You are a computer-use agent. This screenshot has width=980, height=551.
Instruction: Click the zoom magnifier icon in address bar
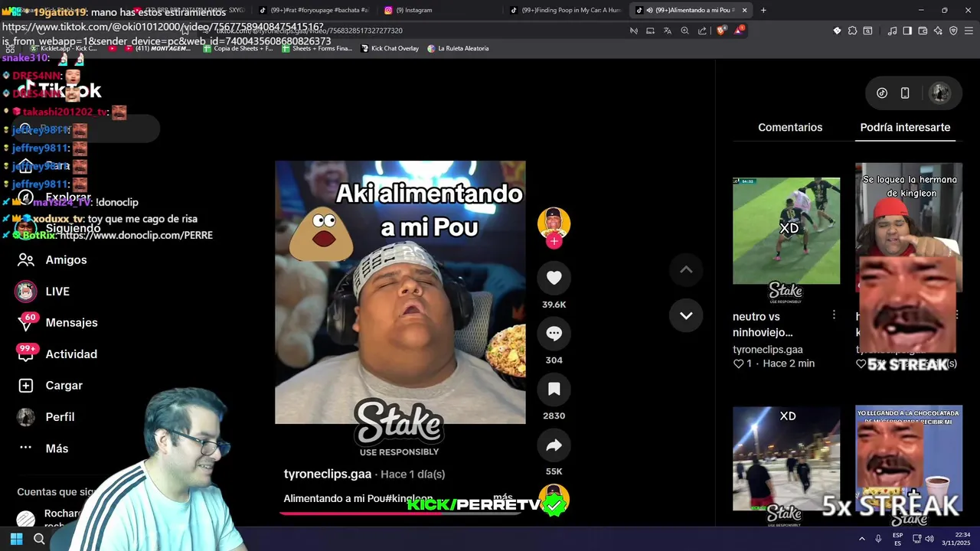[684, 31]
